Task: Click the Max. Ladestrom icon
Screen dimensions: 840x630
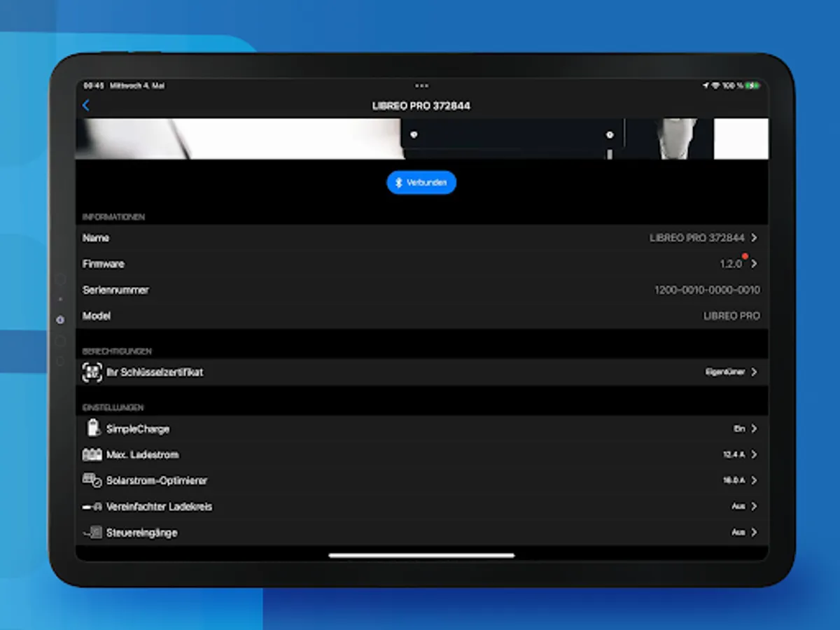Action: point(92,455)
